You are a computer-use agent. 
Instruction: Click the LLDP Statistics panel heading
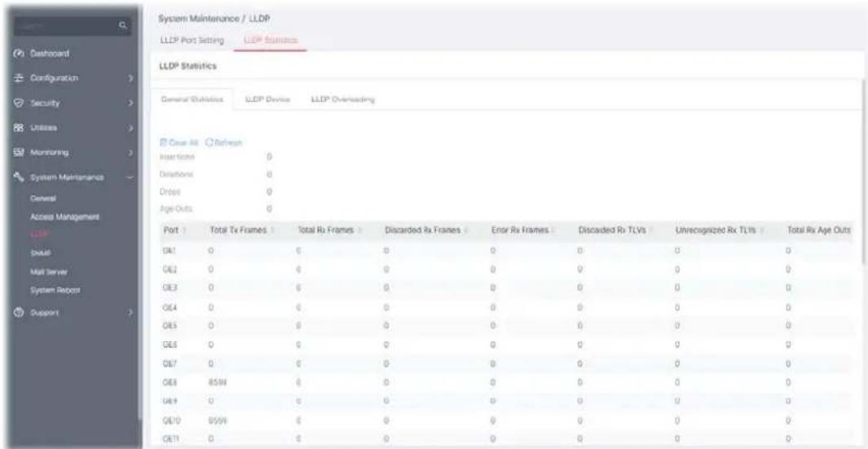tap(187, 66)
